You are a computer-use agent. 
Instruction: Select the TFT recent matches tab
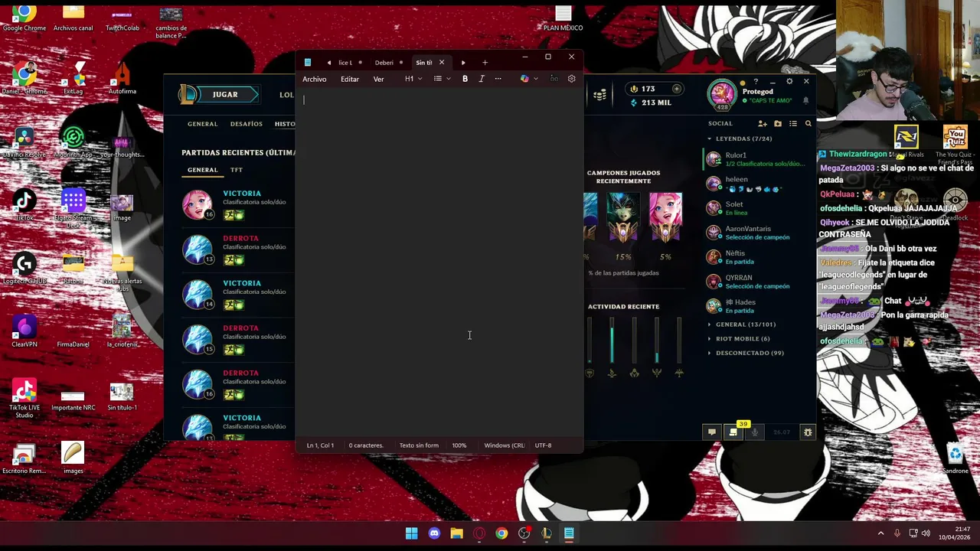coord(237,170)
